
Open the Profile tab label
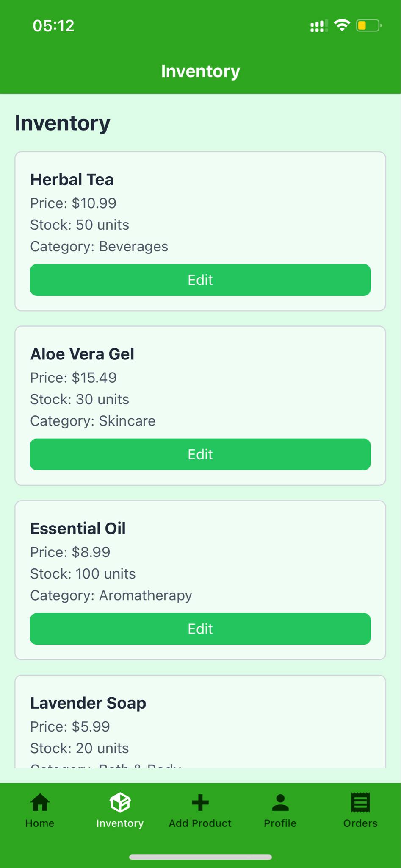tap(280, 823)
